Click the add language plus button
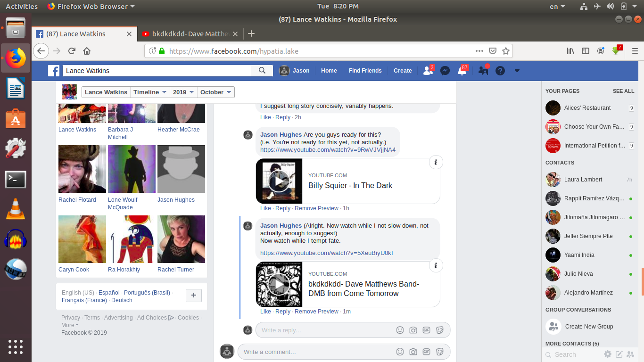644x362 pixels. 194,296
